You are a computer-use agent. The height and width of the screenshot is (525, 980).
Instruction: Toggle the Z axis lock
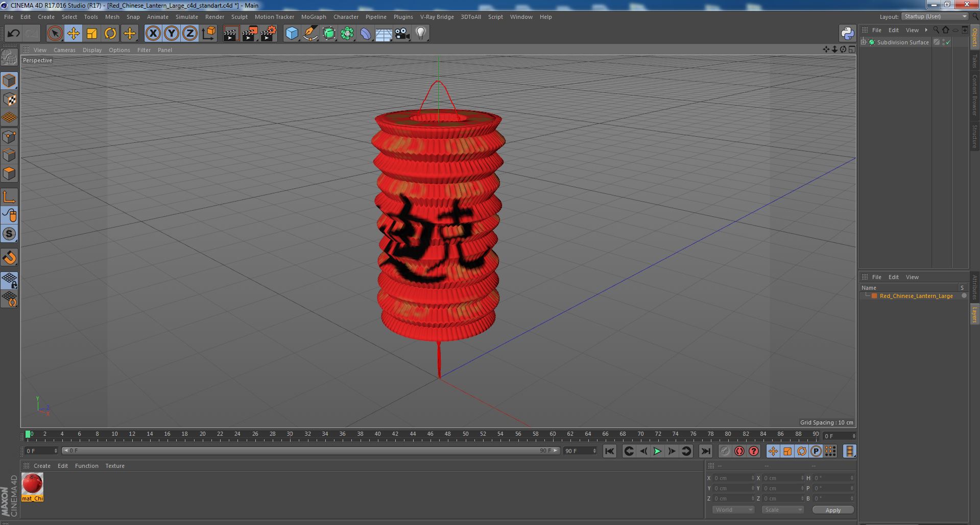[190, 34]
